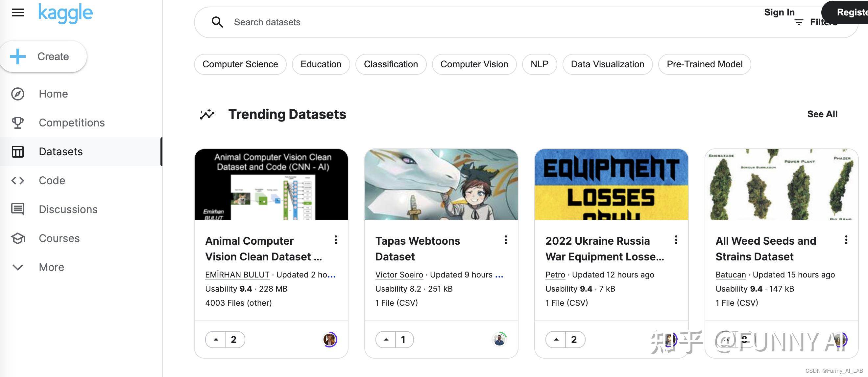The image size is (868, 377).
Task: Click the Home compass icon
Action: (x=17, y=94)
